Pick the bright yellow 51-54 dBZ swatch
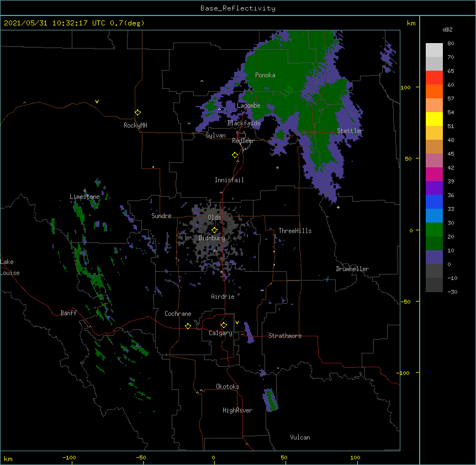The height and width of the screenshot is (465, 476). tap(434, 119)
